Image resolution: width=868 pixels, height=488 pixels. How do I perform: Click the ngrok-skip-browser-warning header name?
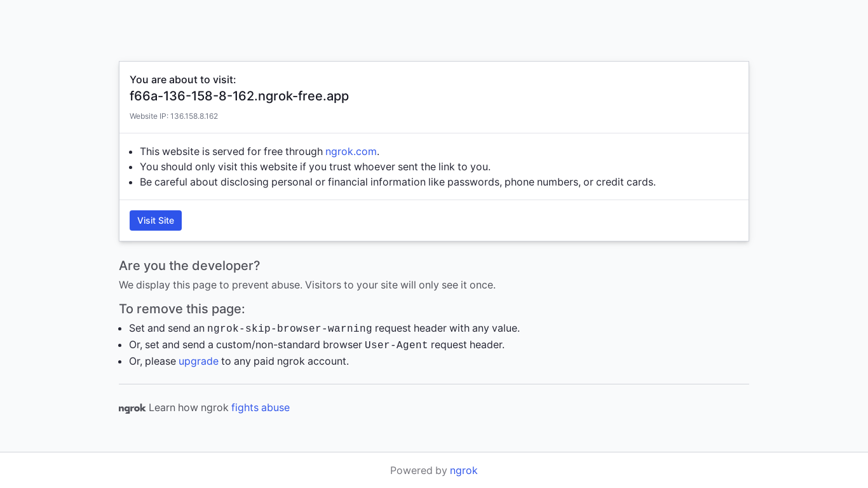[290, 329]
